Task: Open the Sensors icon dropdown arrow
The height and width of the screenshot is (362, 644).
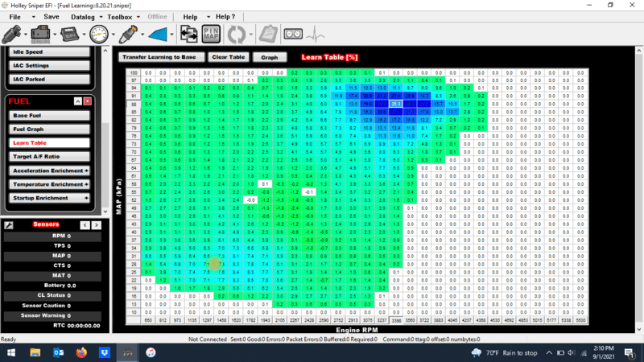Action: click(x=55, y=35)
